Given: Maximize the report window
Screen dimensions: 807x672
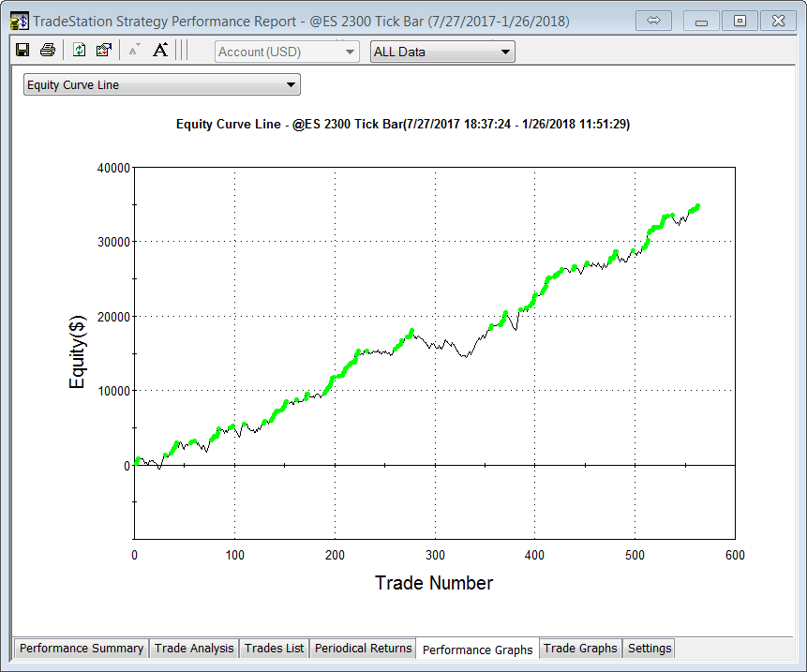Looking at the screenshot, I should point(740,21).
